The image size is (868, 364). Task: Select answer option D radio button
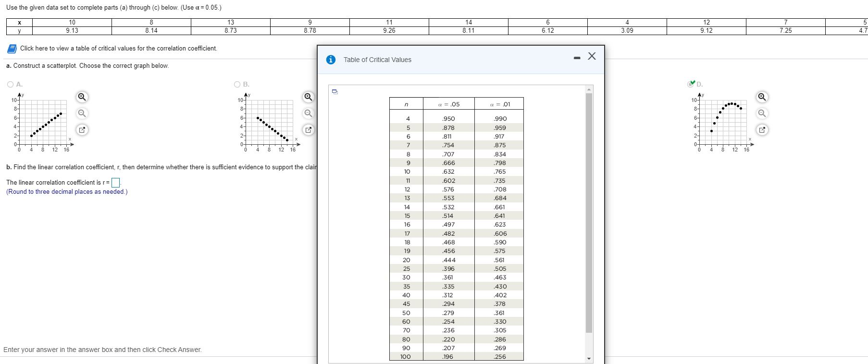pos(690,84)
